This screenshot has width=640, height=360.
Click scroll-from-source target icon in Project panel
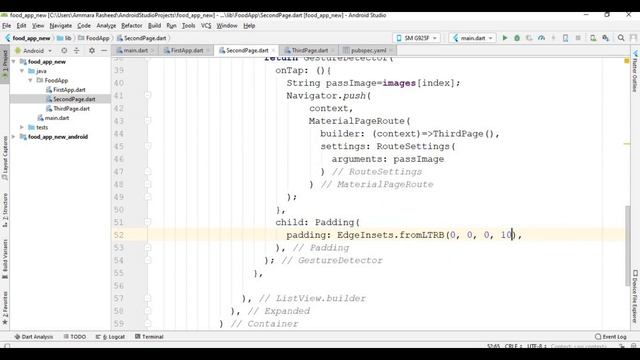click(64, 51)
